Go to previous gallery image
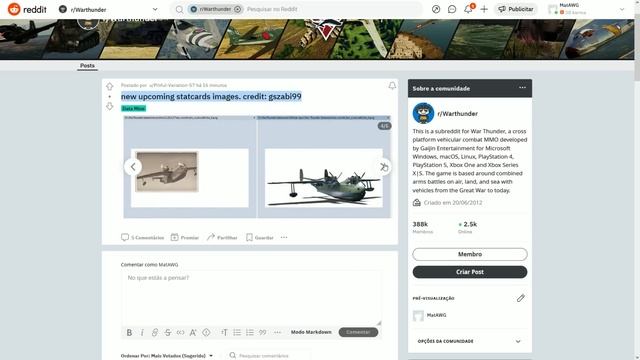This screenshot has height=360, width=640. pos(133,167)
